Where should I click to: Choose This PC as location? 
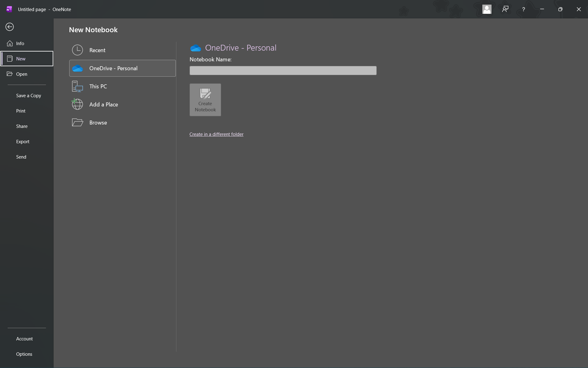coord(123,86)
